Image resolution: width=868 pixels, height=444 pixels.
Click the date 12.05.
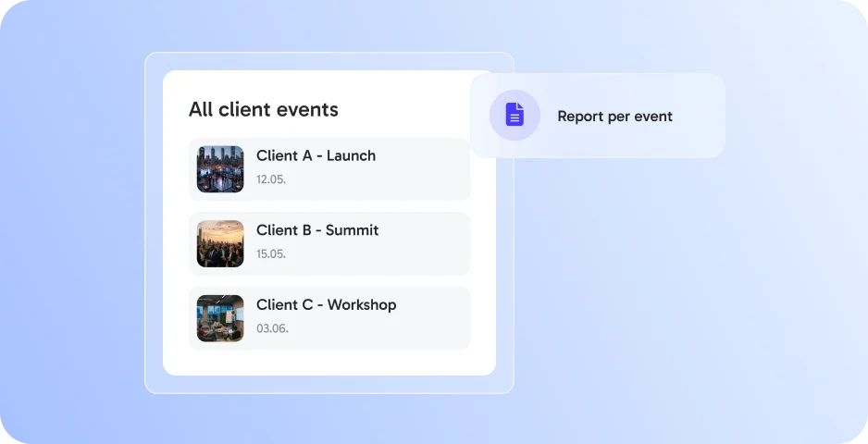[271, 179]
